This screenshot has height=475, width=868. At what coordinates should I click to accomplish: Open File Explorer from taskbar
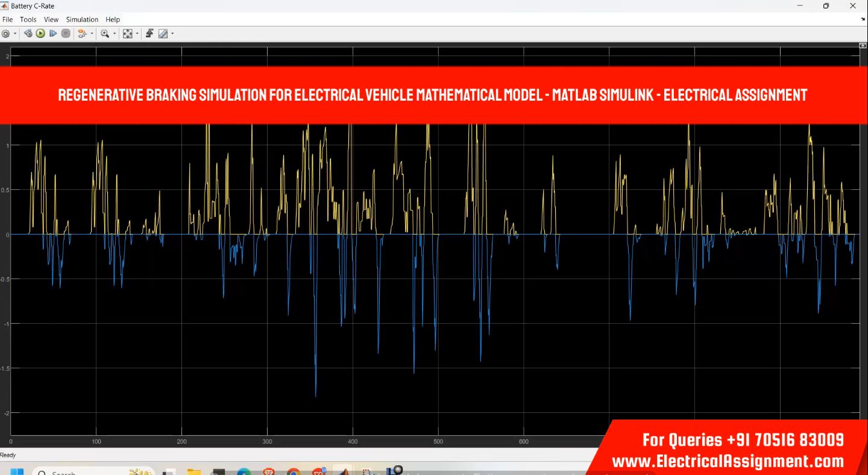tap(193, 472)
